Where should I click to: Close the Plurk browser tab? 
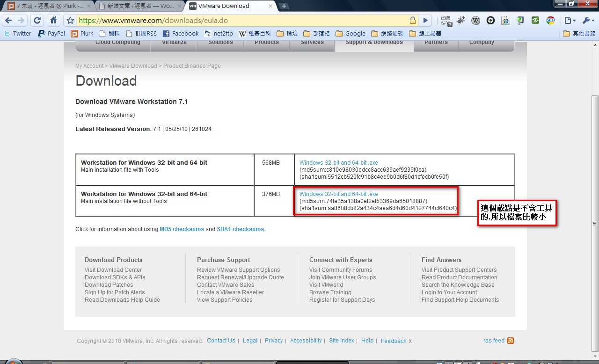[88, 7]
